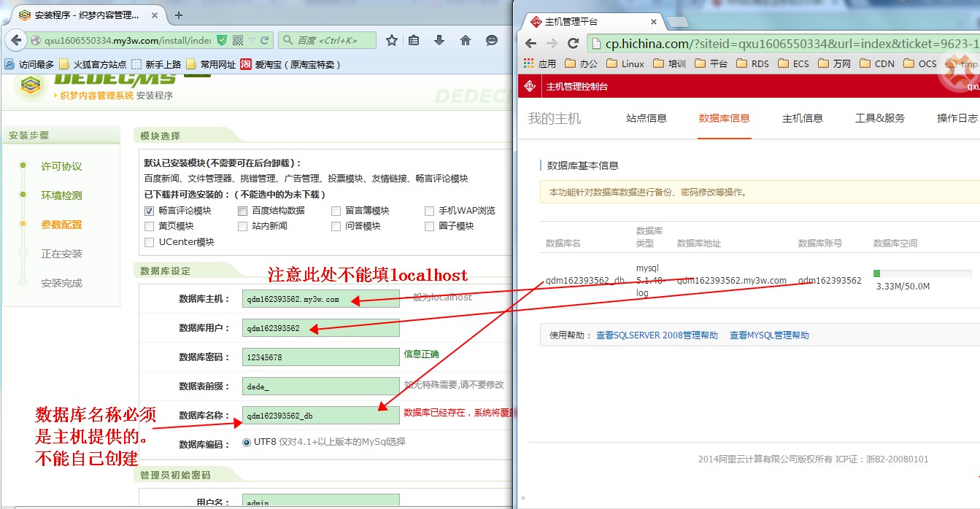Open new tab with Firefox plus button

click(179, 15)
